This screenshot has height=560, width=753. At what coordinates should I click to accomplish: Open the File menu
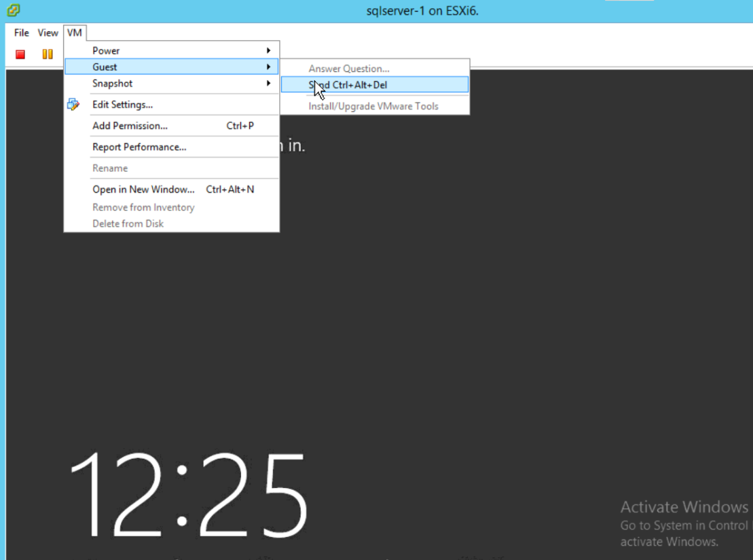[x=22, y=33]
